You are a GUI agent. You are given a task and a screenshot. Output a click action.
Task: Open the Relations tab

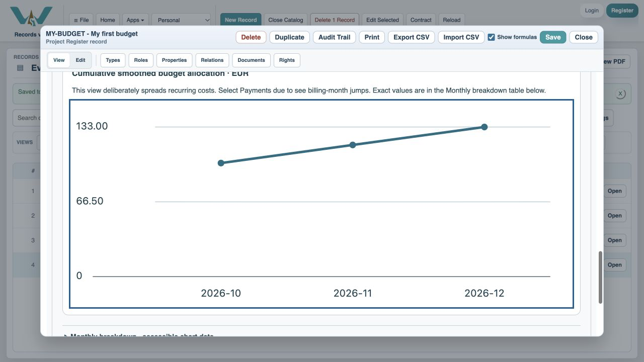(212, 60)
